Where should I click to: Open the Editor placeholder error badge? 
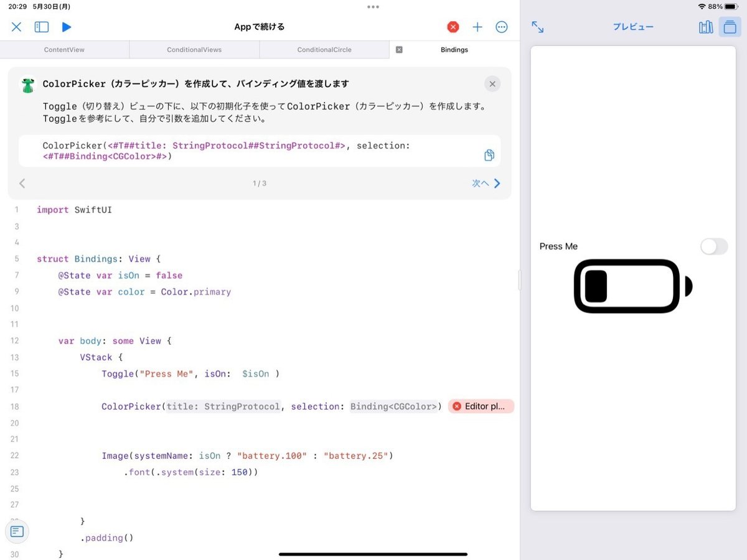tap(481, 406)
